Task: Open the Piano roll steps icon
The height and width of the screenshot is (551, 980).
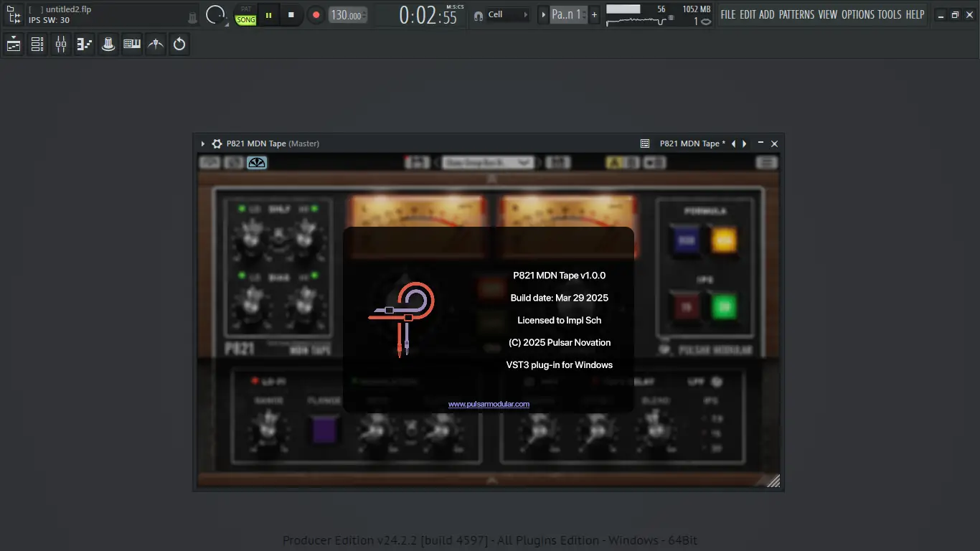Action: [85, 44]
